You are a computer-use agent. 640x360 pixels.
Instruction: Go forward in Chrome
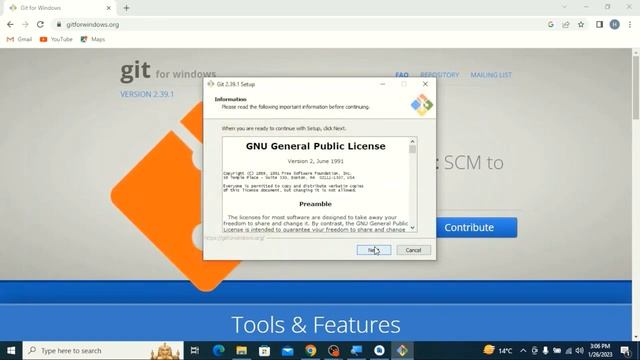pyautogui.click(x=25, y=24)
